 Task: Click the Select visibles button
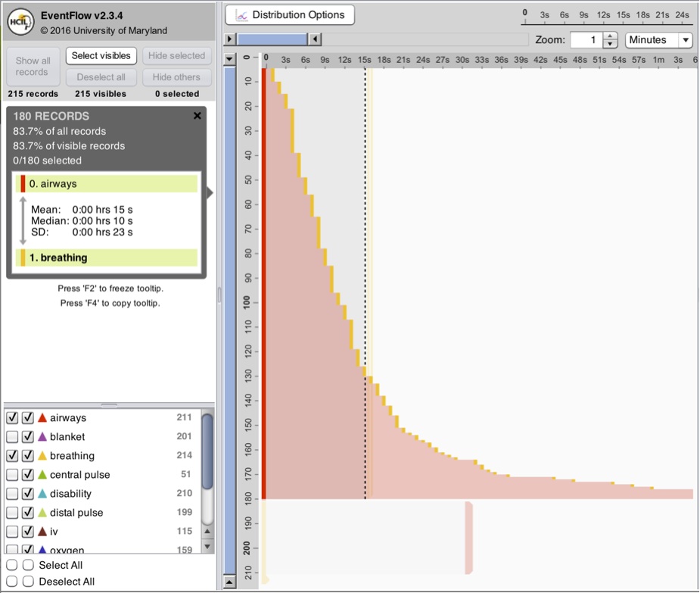[x=101, y=56]
